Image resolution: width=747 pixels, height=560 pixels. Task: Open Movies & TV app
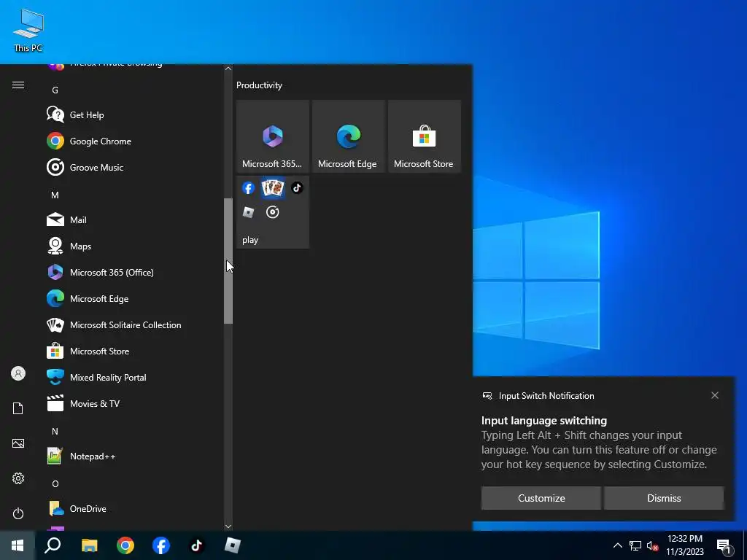[133, 403]
